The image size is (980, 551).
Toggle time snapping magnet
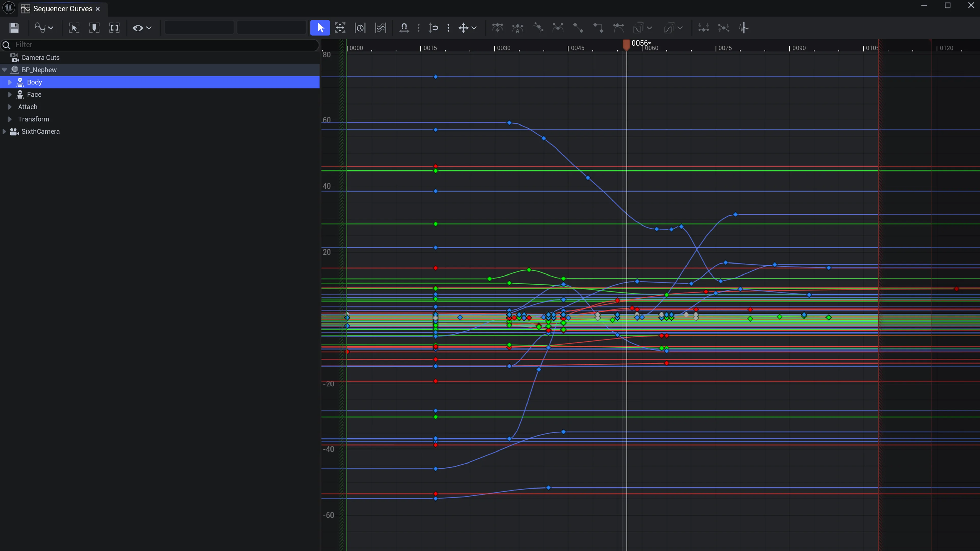click(404, 28)
